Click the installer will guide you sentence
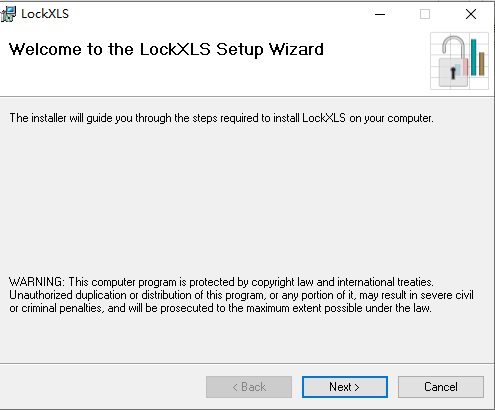495x410 pixels. click(x=221, y=118)
